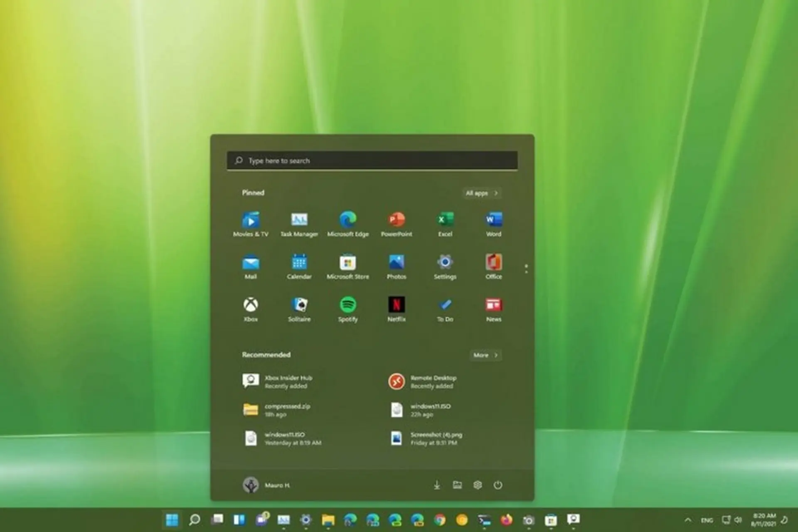Open the Power button options
The width and height of the screenshot is (798, 532).
[x=498, y=485]
